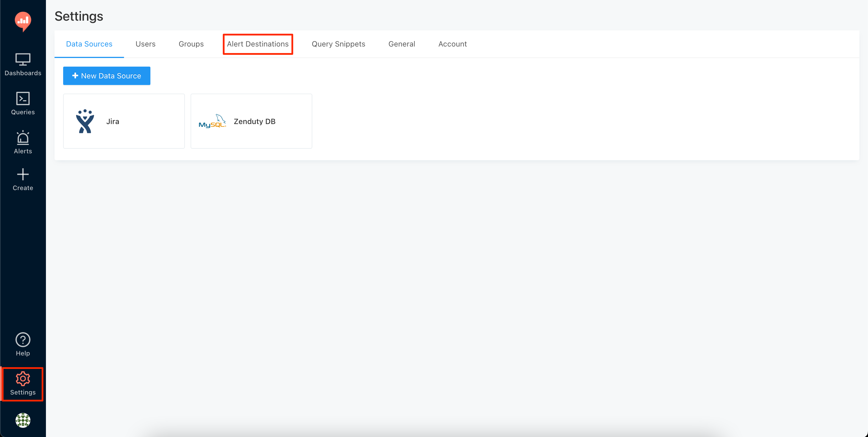
Task: Open the Groups tab
Action: [x=191, y=44]
